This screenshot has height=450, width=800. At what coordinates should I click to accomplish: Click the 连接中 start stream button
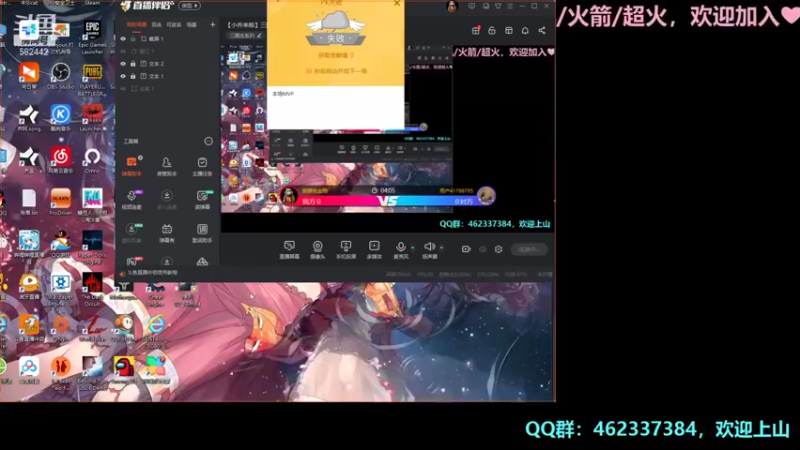(x=529, y=249)
